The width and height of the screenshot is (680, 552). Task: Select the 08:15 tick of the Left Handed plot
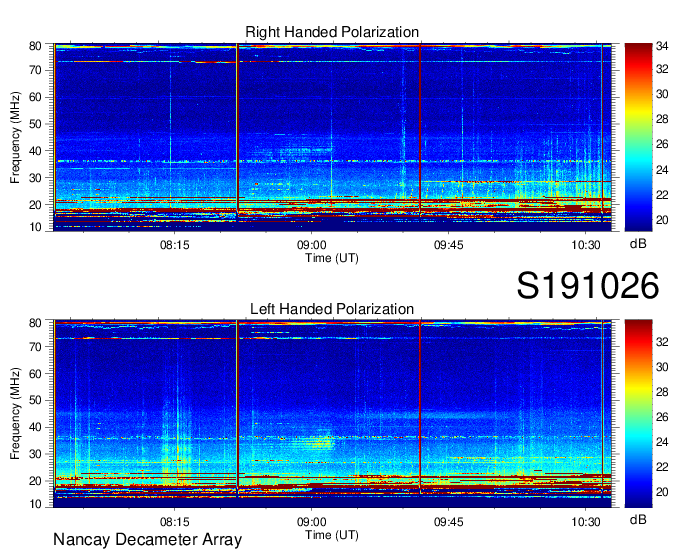pos(175,522)
